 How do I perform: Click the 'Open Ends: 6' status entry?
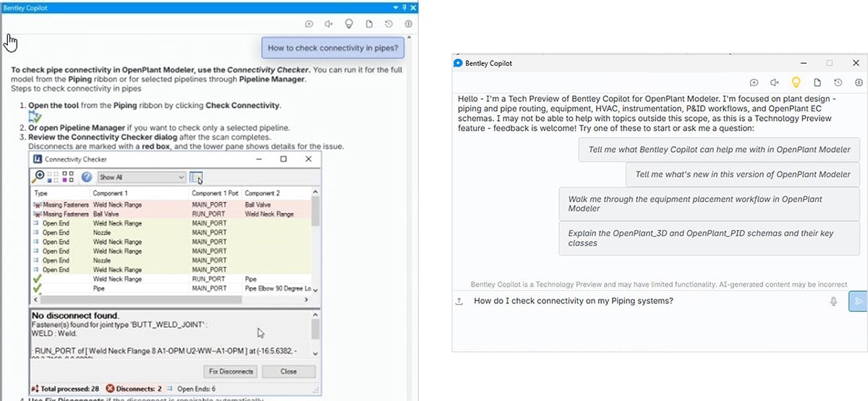click(x=192, y=389)
